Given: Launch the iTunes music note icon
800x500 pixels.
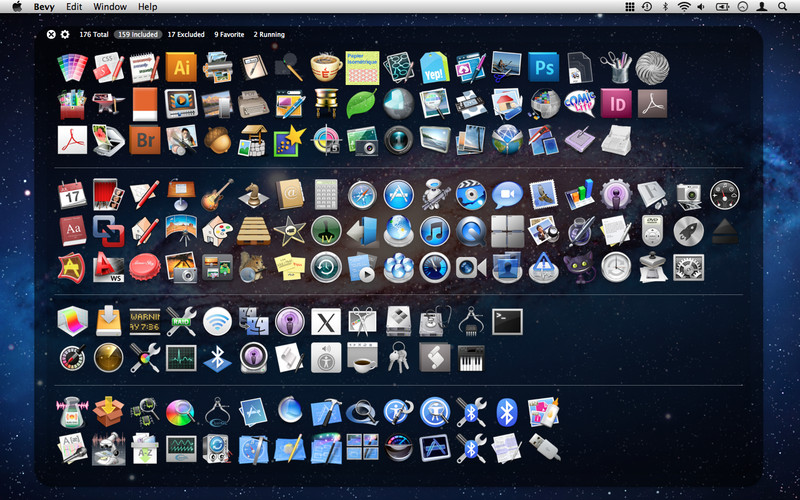Looking at the screenshot, I should pyautogui.click(x=434, y=230).
